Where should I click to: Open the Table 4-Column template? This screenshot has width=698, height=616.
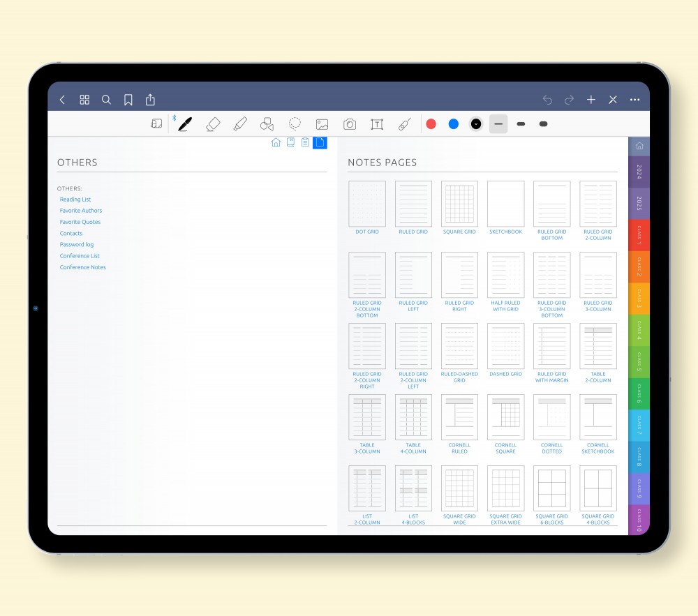click(x=413, y=417)
